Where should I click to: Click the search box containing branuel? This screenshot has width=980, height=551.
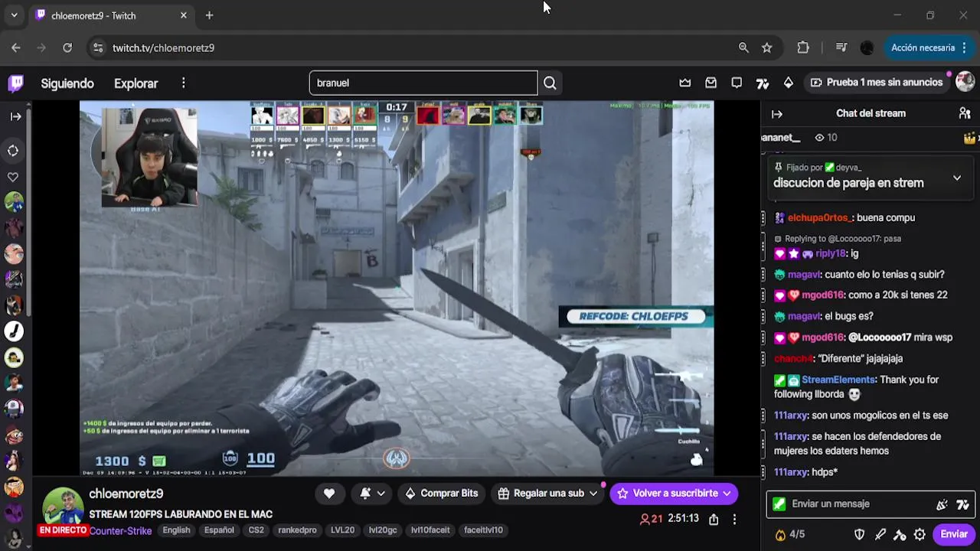423,83
